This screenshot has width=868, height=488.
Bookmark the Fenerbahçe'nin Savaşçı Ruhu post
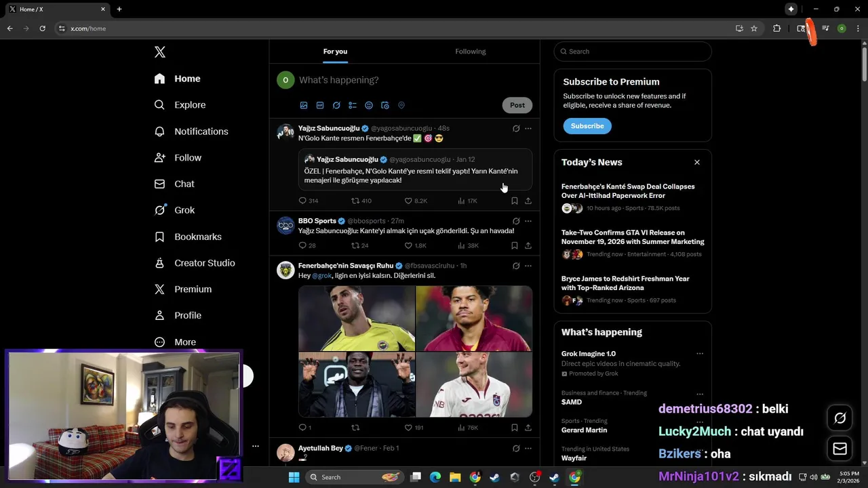pos(515,428)
